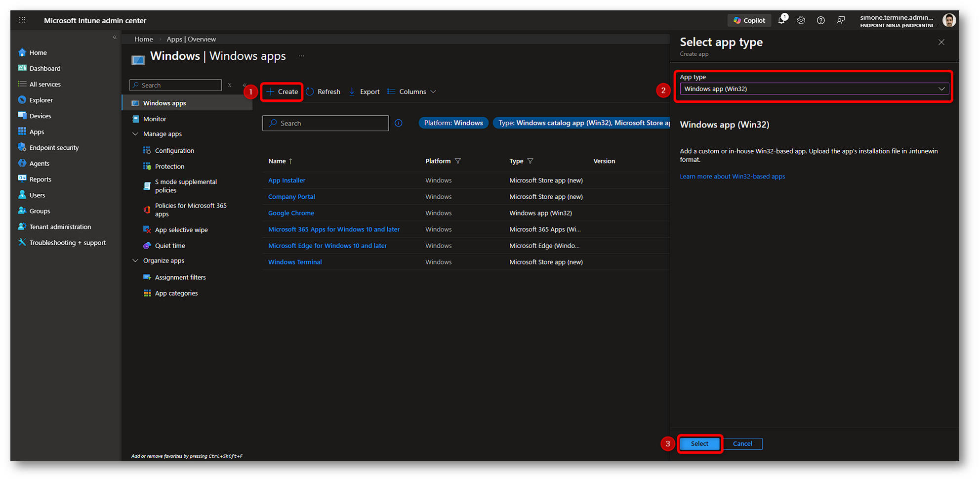980x482 pixels.
Task: Open the app launcher waffle icon
Action: click(x=22, y=20)
